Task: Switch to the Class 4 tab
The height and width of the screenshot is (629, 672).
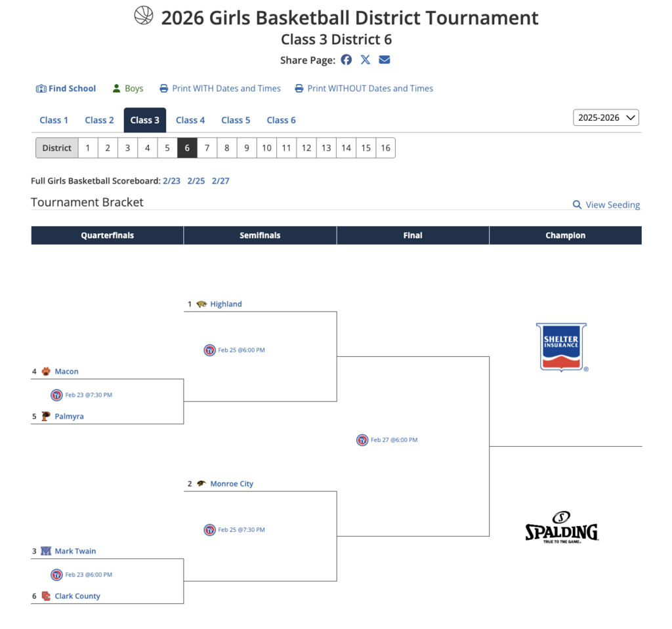Action: pos(190,120)
